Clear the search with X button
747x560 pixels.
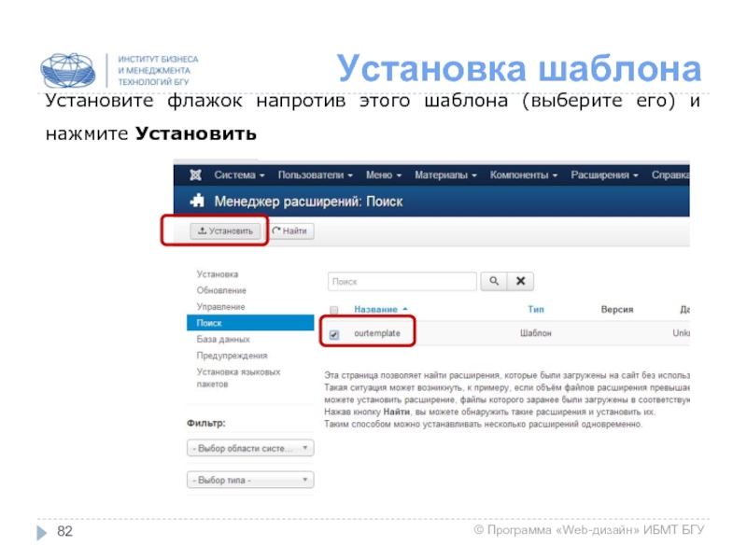(520, 281)
